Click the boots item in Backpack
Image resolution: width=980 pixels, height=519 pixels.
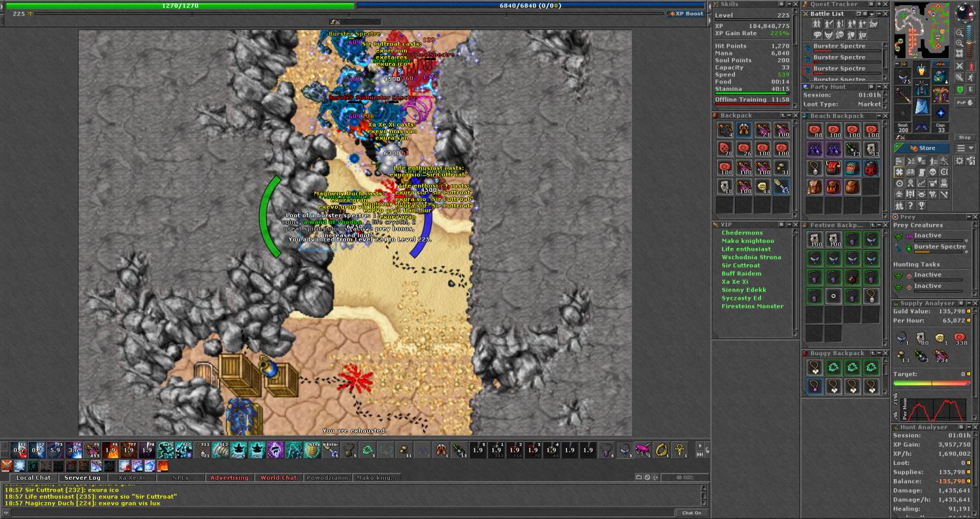point(744,130)
